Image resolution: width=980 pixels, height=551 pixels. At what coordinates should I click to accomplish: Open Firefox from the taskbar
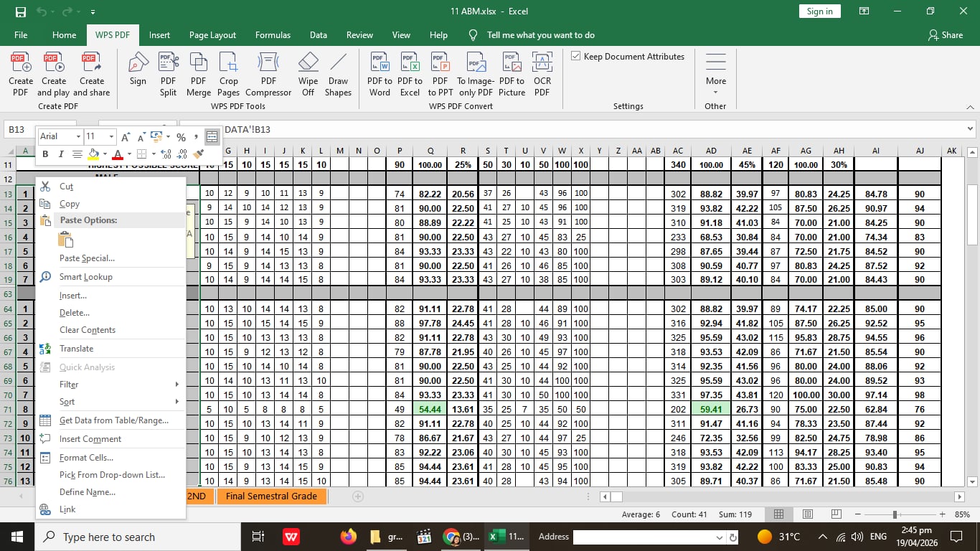tap(349, 537)
